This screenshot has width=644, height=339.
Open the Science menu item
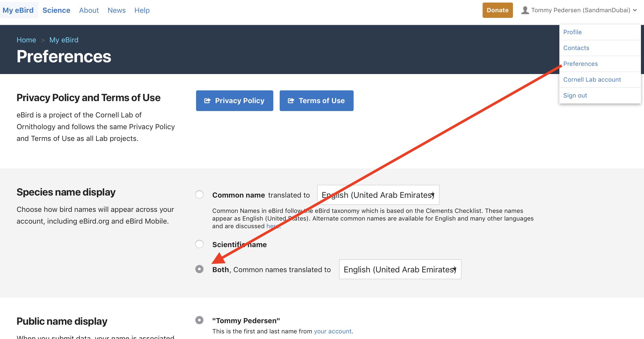pyautogui.click(x=56, y=10)
